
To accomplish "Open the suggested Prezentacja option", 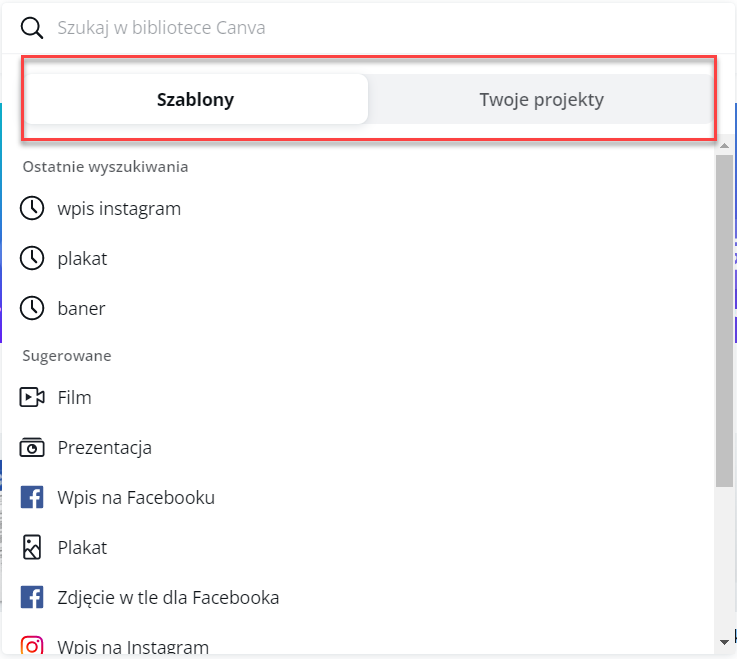I will click(x=105, y=448).
